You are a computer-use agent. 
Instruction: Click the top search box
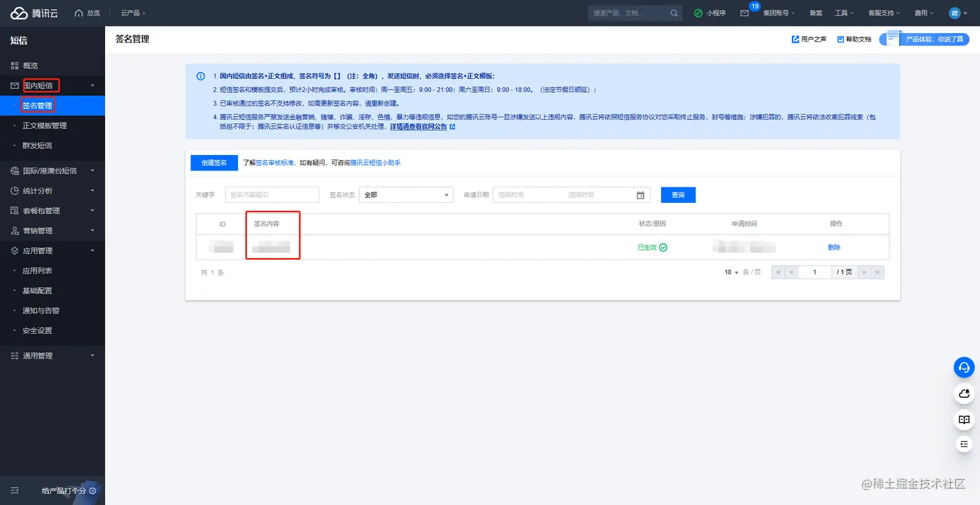pyautogui.click(x=635, y=13)
